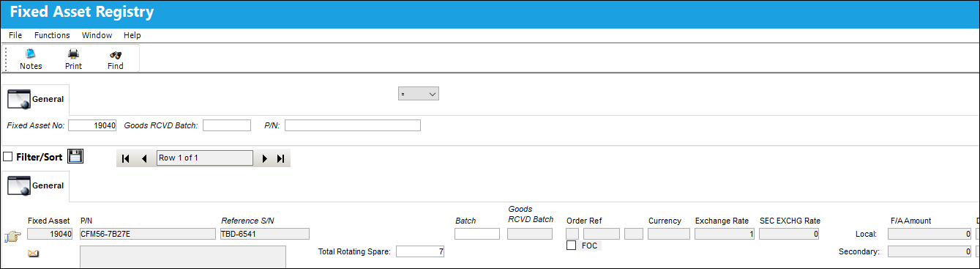Click the F/A Amount column label
Viewport: 980px width, 269px height.
coord(910,221)
